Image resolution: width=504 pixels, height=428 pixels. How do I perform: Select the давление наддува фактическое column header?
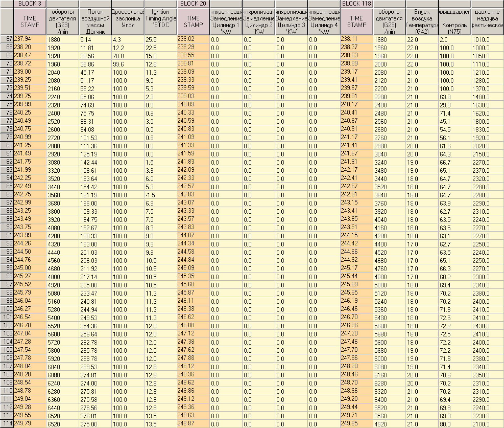[x=487, y=22]
